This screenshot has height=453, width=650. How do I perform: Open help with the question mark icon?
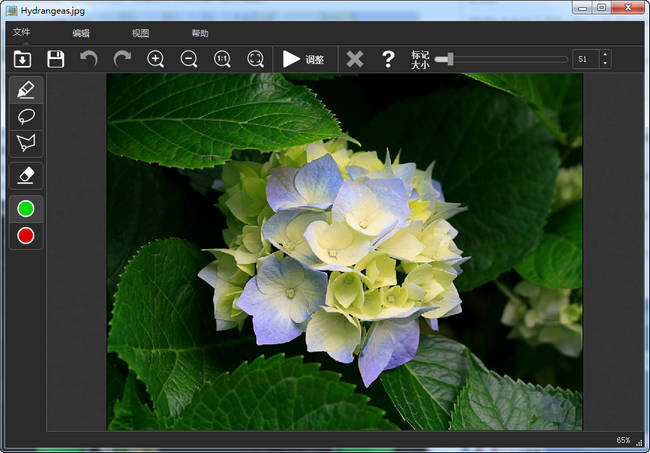pyautogui.click(x=388, y=59)
